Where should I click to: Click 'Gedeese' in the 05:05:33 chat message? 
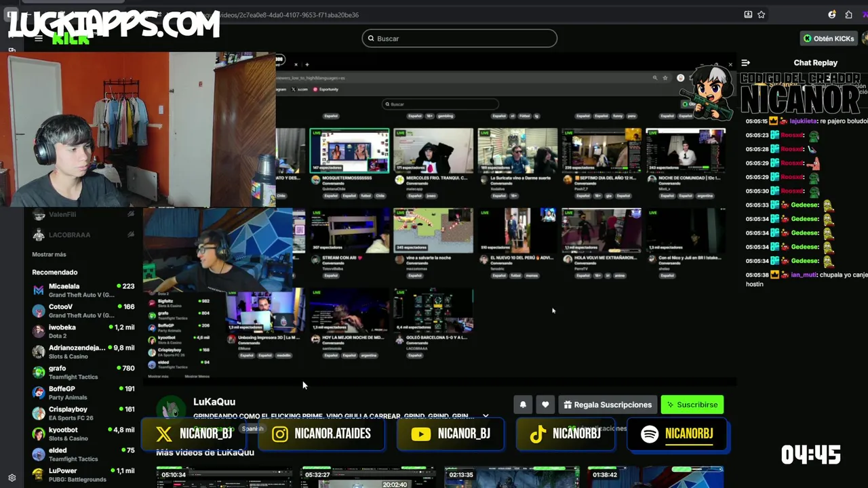coord(805,205)
